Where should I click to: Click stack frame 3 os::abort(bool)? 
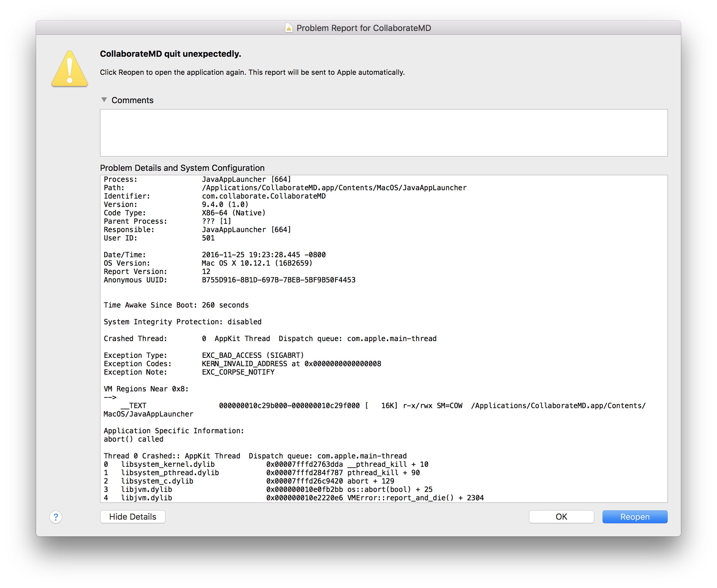268,489
